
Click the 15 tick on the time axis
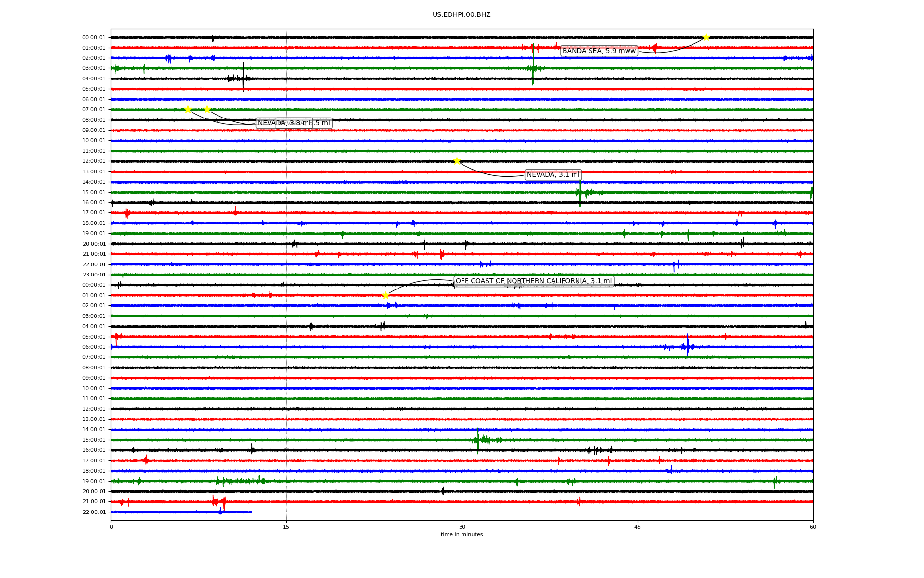coord(286,527)
